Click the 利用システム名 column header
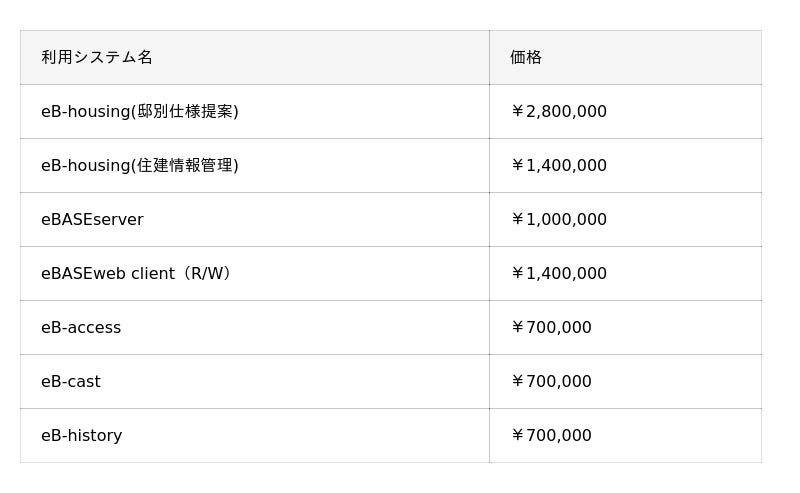The width and height of the screenshot is (800, 493). click(97, 58)
